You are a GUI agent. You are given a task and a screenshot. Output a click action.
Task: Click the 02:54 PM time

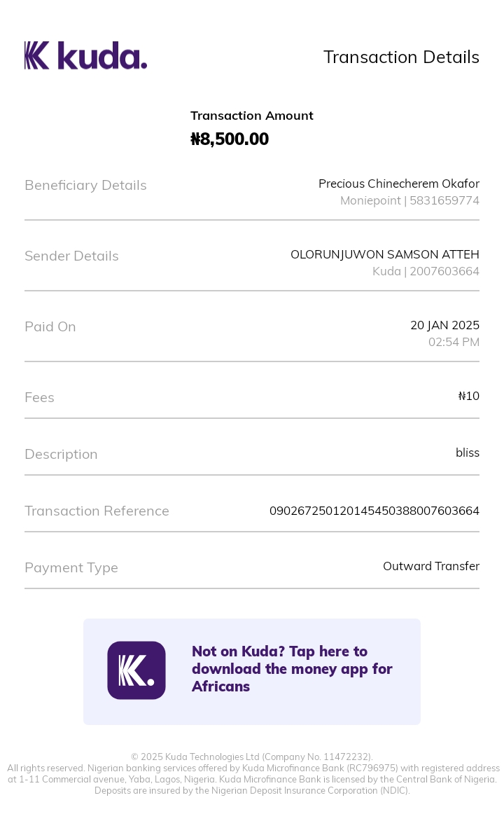[x=454, y=342]
